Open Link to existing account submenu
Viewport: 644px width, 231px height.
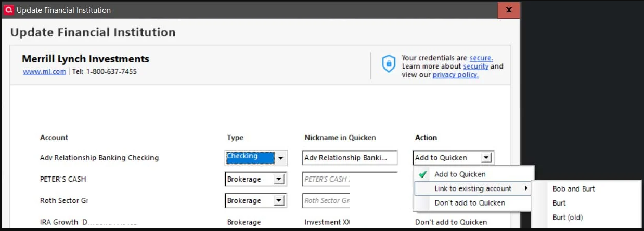473,188
